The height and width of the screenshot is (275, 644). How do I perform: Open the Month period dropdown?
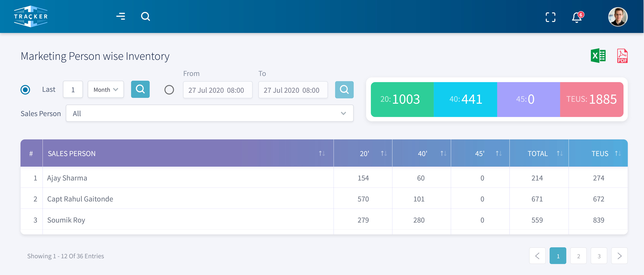pyautogui.click(x=106, y=89)
